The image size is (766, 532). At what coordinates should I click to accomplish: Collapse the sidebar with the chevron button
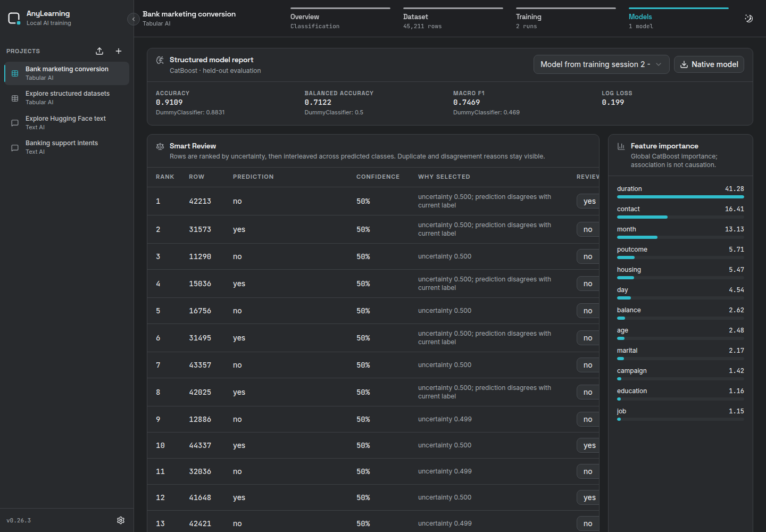pos(134,19)
